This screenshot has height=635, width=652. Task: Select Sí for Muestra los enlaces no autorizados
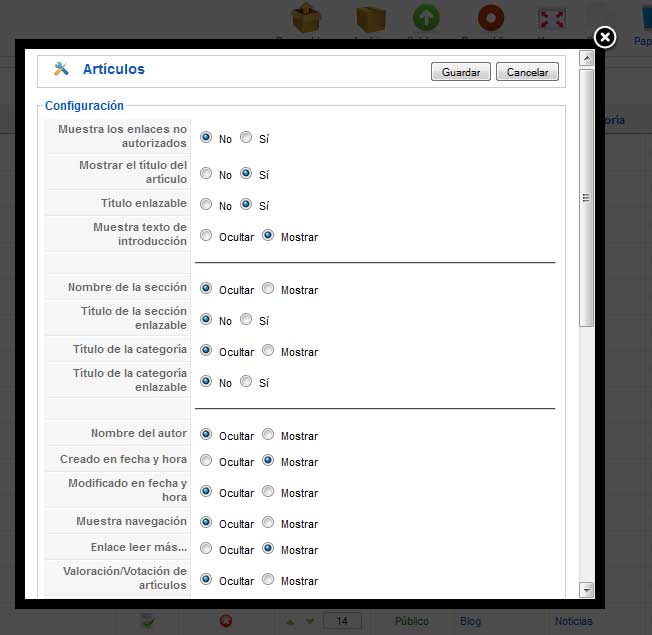click(246, 137)
